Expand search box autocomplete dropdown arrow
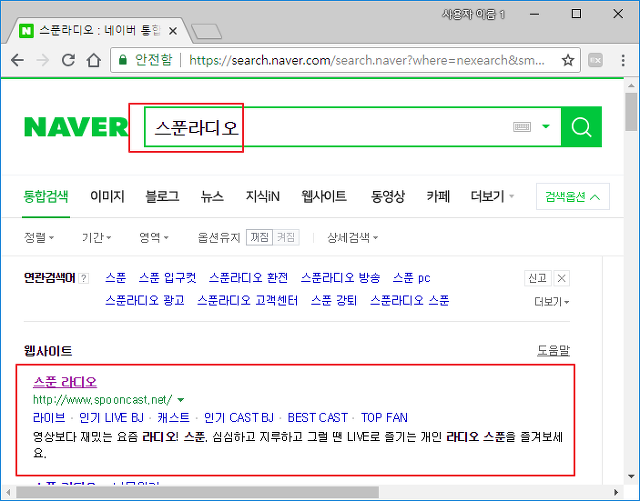 (546, 126)
